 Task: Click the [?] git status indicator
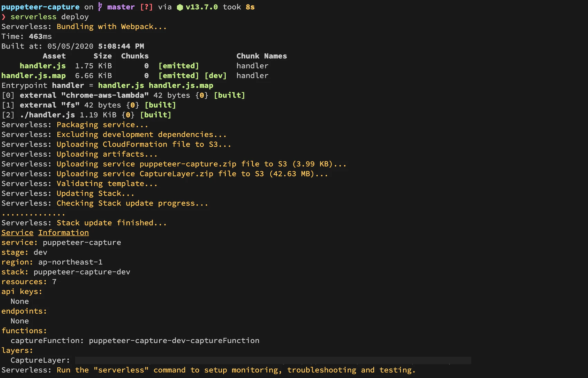[146, 7]
